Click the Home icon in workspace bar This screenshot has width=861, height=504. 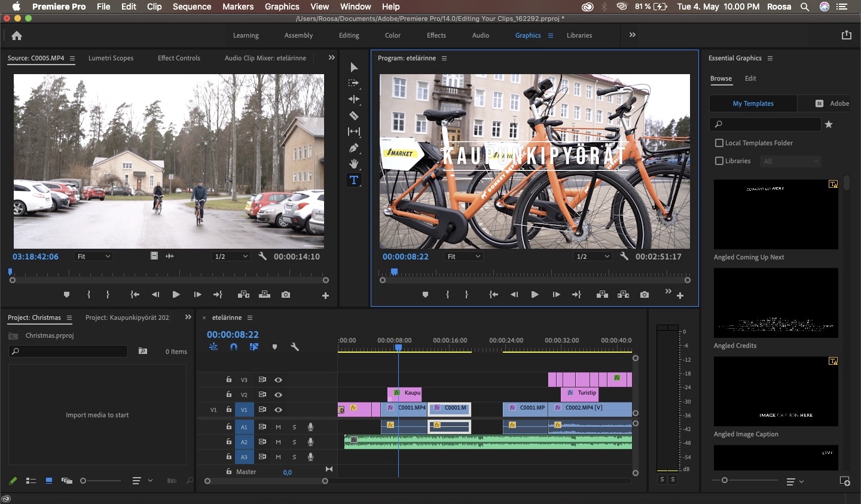[17, 35]
